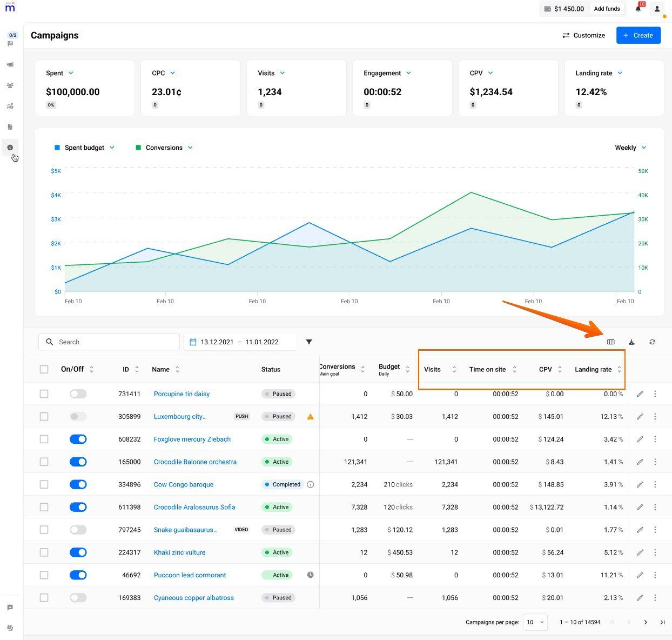Click warning icon on Luxembourg city campaign
This screenshot has height=640, width=672.
310,417
